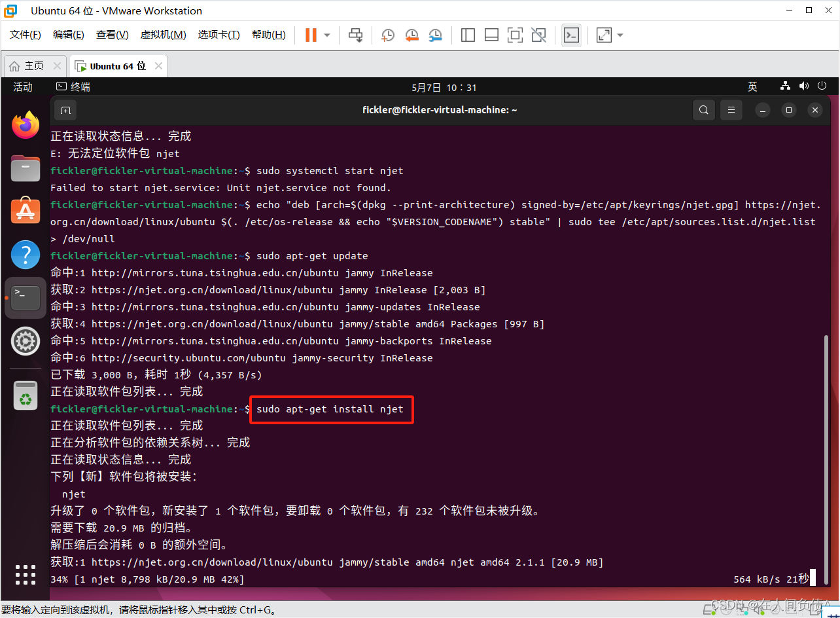
Task: Revert VM to previous snapshot
Action: click(411, 35)
